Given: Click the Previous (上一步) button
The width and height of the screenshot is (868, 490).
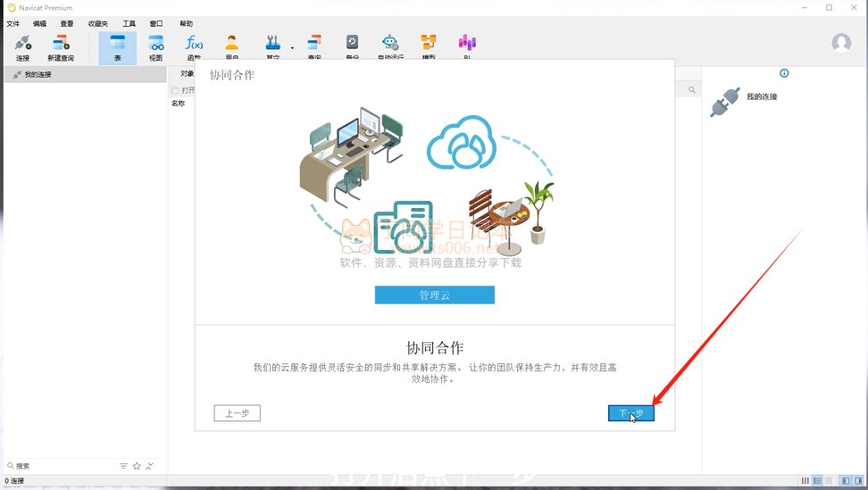Looking at the screenshot, I should pyautogui.click(x=237, y=413).
